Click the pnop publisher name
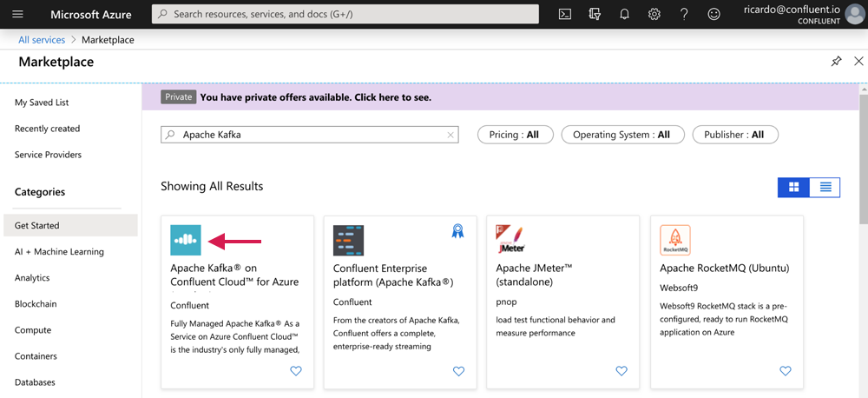This screenshot has height=398, width=868. pos(506,302)
